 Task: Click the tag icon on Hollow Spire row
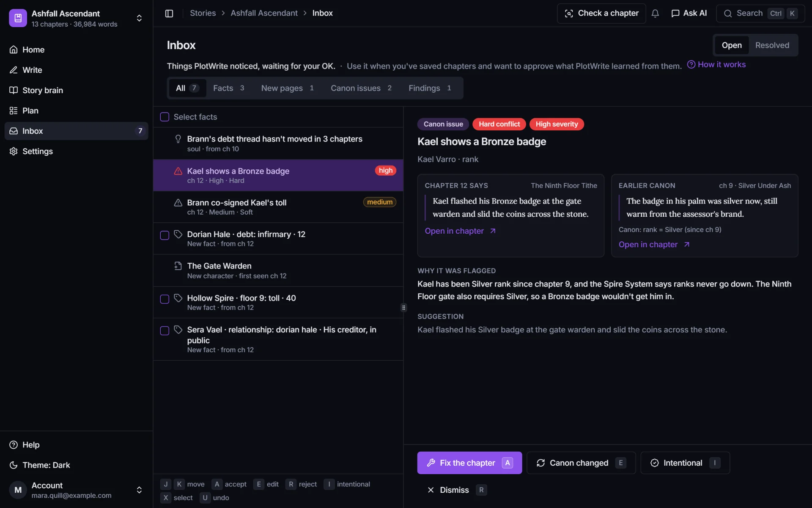tap(178, 298)
